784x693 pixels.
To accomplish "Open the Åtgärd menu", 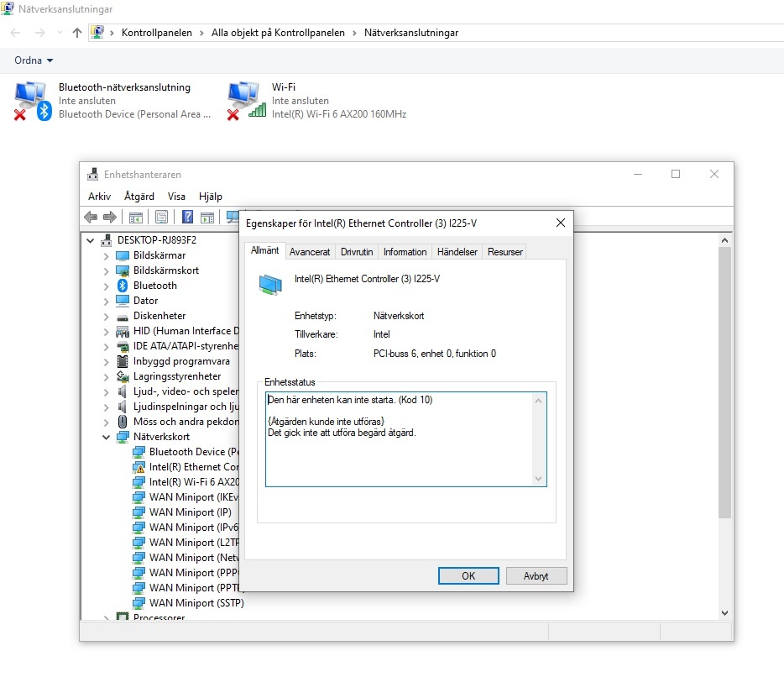I will [139, 197].
